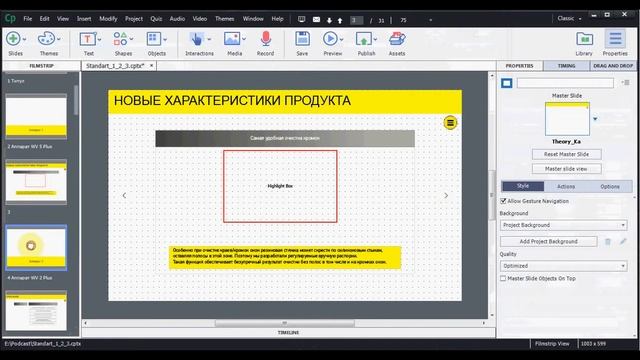640x360 pixels.
Task: Toggle Allow Gesture Navigation checkbox
Action: tap(503, 201)
